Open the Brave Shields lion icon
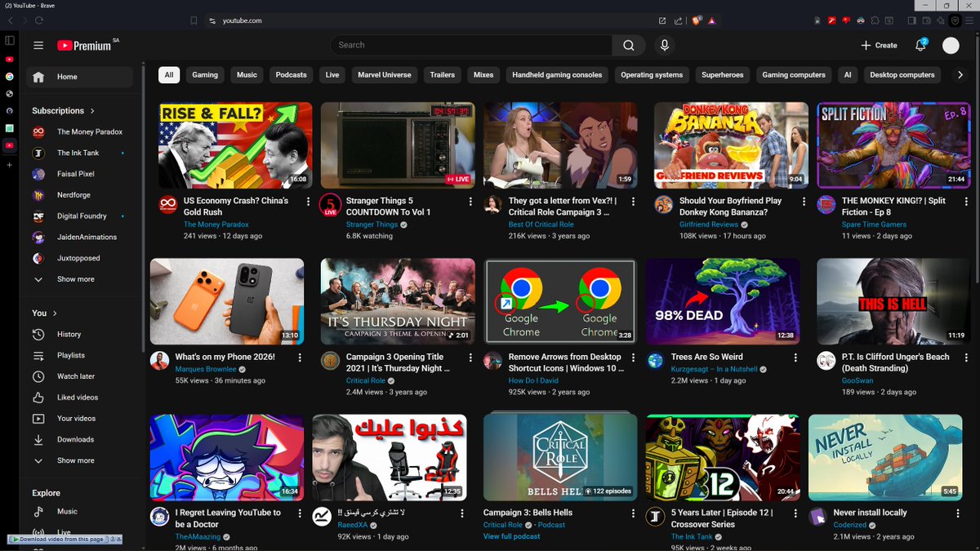The image size is (980, 551). click(697, 20)
